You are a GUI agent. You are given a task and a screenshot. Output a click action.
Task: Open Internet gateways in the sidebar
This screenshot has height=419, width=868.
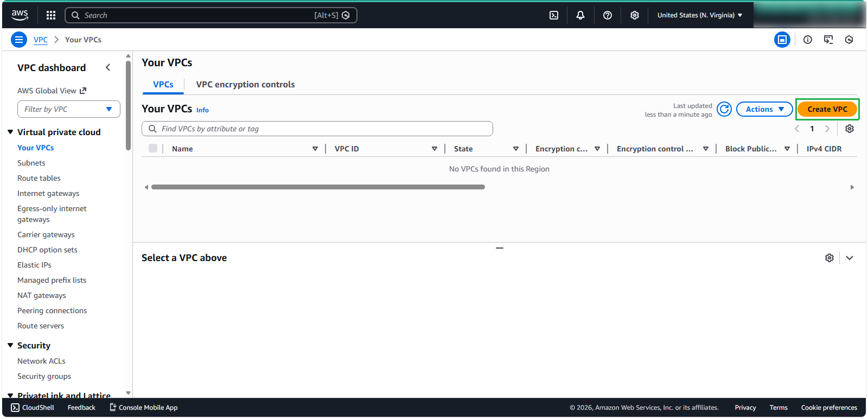pos(48,193)
